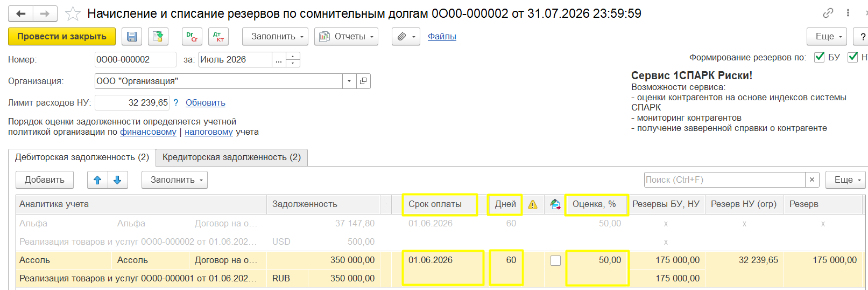Image resolution: width=868 pixels, height=290 pixels.
Task: Expand the Заполнить dropdown in top toolbar
Action: 275,37
